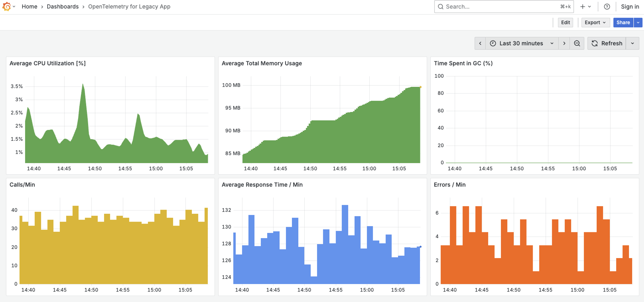Select the latest data point on memory graph
Screen dimensions: 644x302
[421, 87]
